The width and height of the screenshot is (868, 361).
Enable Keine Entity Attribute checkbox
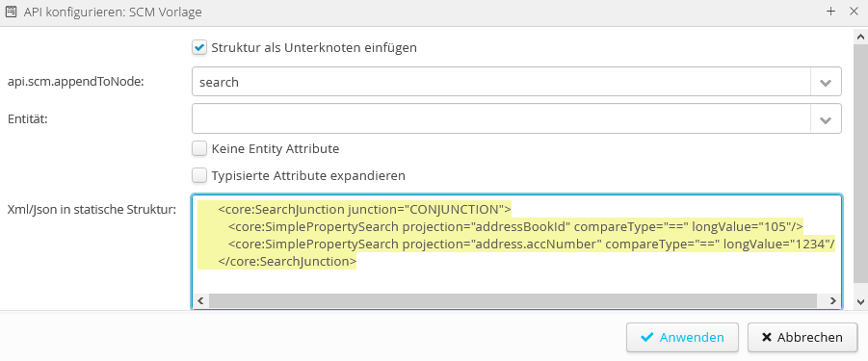pos(199,148)
